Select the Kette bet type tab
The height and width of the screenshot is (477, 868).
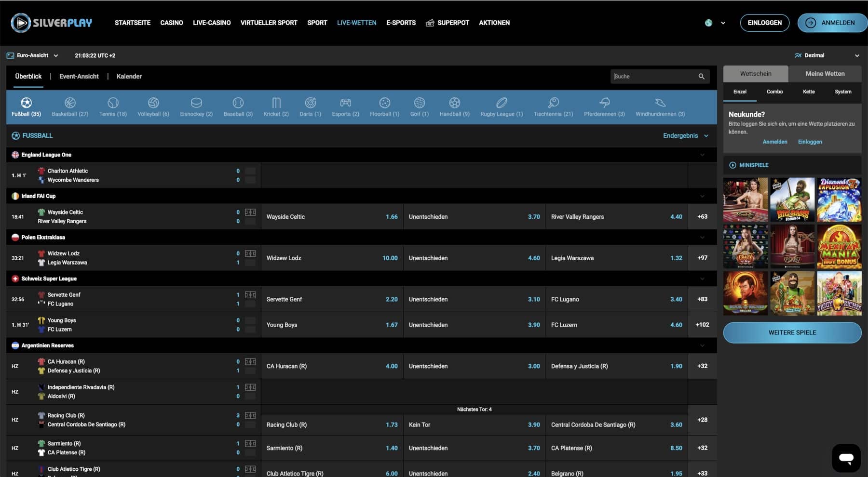coord(809,92)
